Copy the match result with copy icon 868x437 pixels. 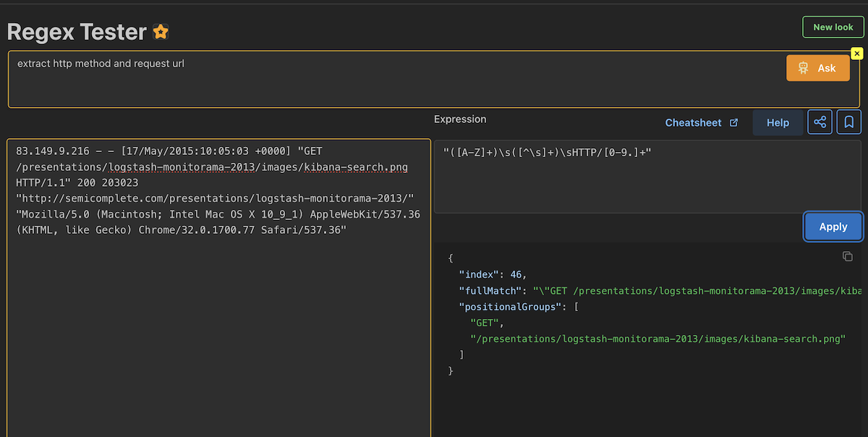click(x=848, y=256)
